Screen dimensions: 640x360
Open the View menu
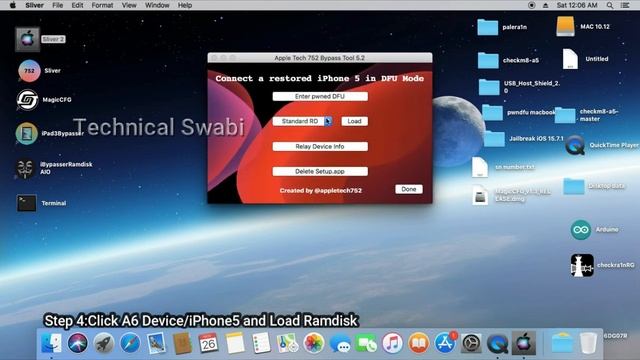point(129,5)
